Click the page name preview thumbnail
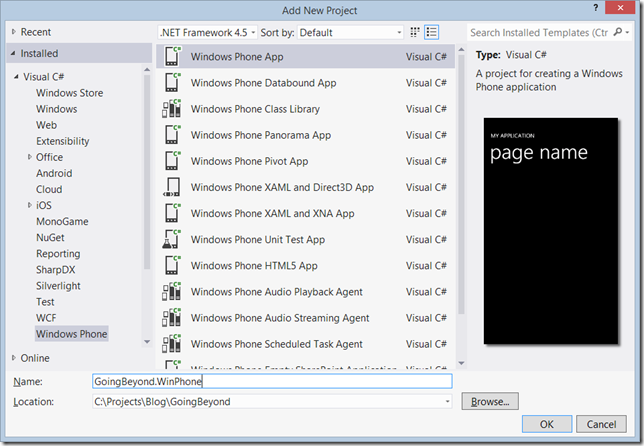644x446 pixels. point(550,231)
